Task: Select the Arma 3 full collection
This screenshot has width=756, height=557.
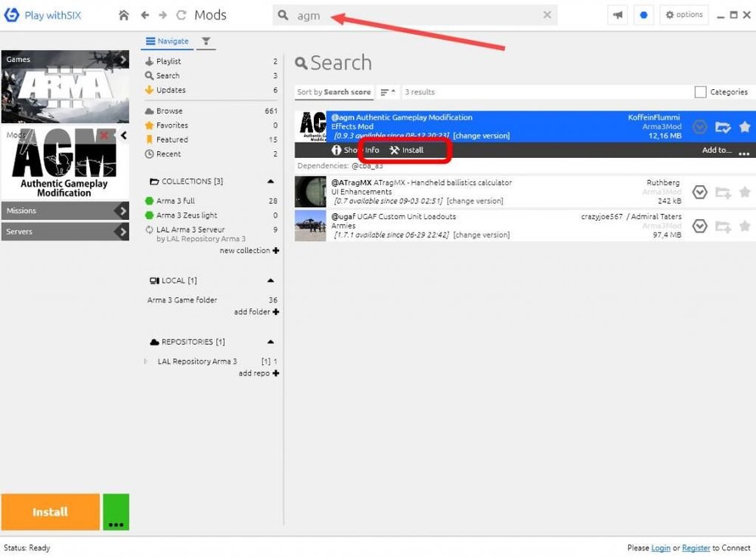Action: click(211, 201)
